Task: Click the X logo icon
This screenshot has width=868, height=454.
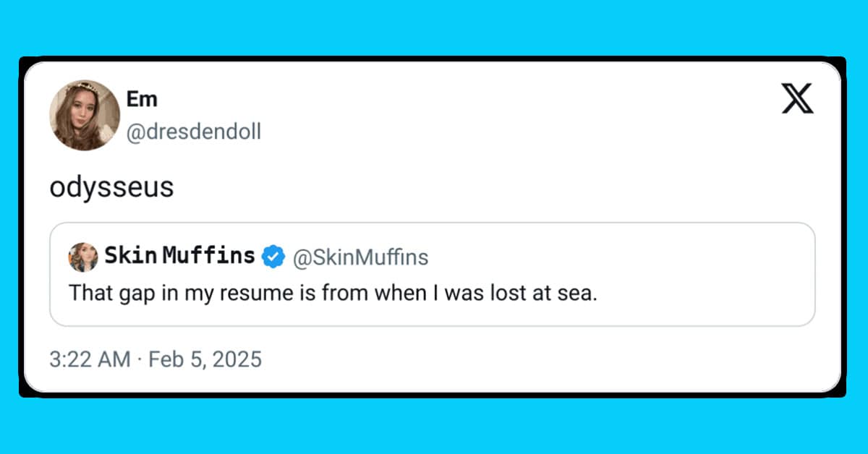Action: [x=797, y=98]
